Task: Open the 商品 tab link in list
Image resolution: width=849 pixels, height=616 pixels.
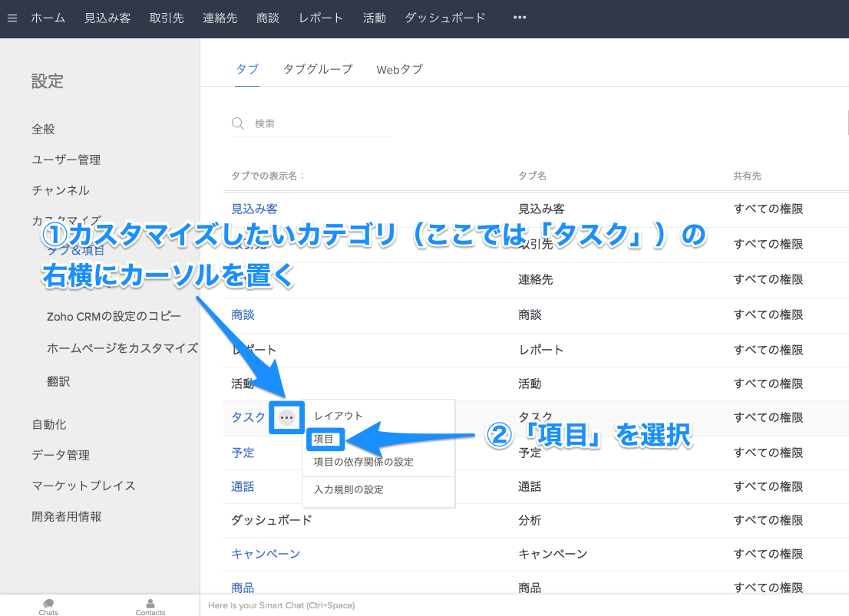Action: coord(243,588)
